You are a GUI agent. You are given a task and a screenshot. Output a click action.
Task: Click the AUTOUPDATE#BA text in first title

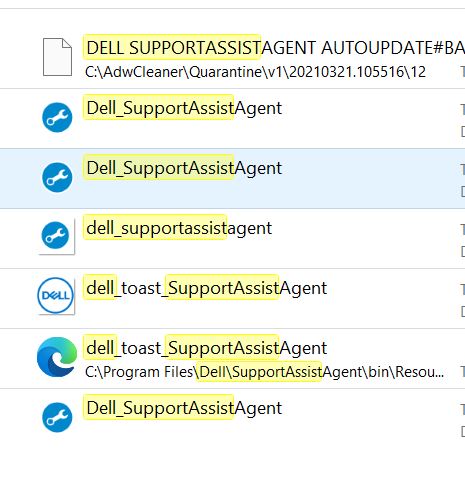pos(393,48)
